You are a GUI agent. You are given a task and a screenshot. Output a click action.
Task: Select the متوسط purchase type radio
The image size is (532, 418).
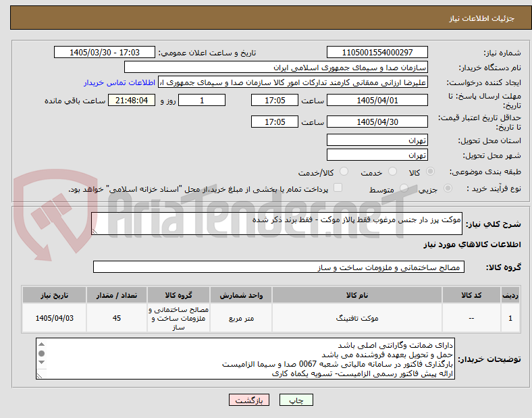[404, 188]
